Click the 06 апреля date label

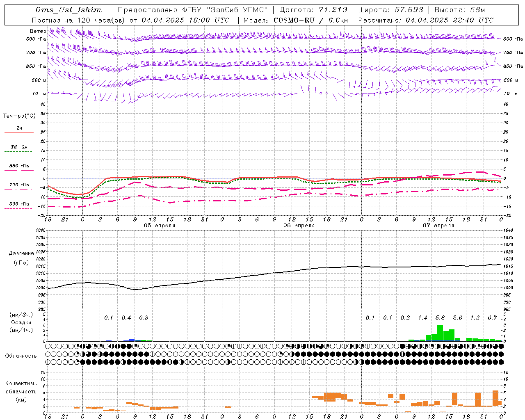pyautogui.click(x=299, y=226)
